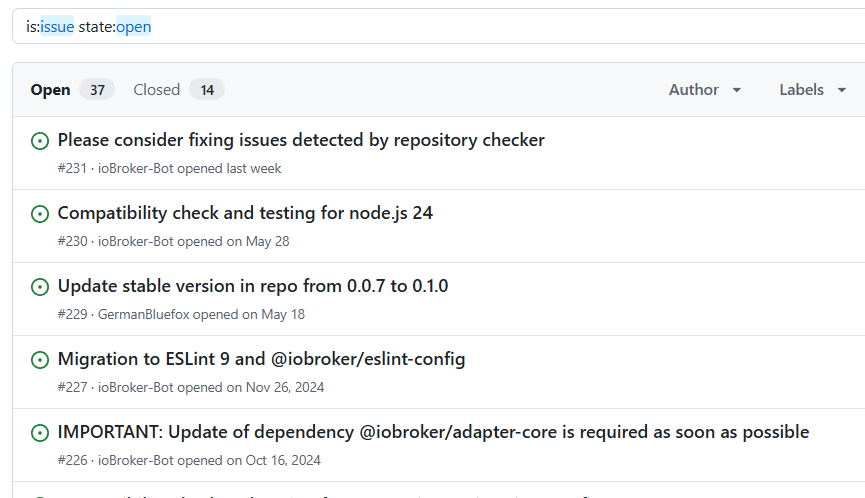Open the node.js 24 compatibility issue
Screen dimensions: 865x498
tap(245, 213)
